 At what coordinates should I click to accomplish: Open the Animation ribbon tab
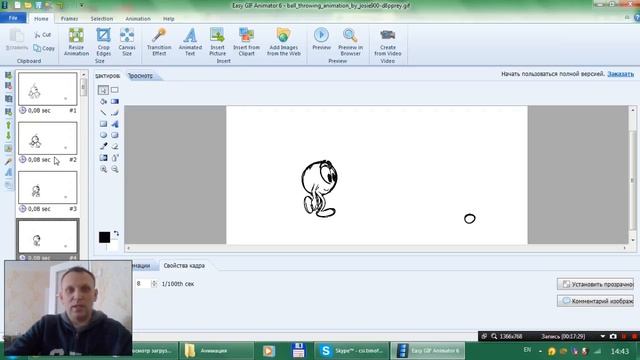(x=138, y=19)
